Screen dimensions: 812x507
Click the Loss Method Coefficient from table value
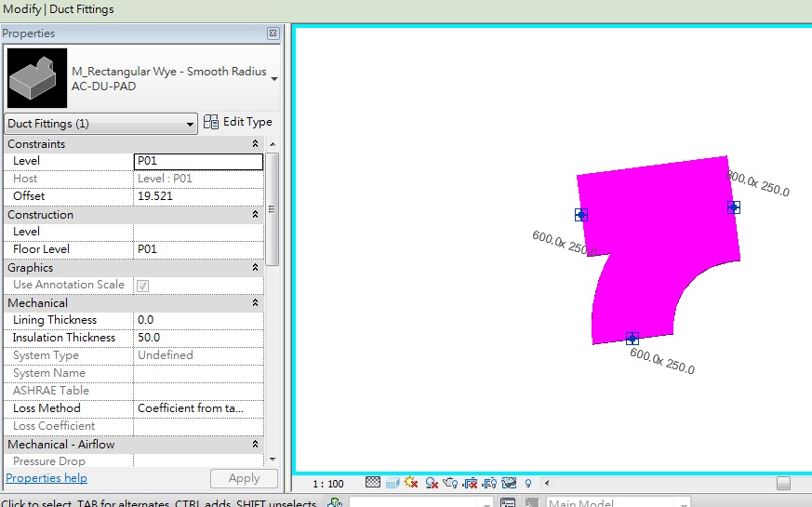198,408
